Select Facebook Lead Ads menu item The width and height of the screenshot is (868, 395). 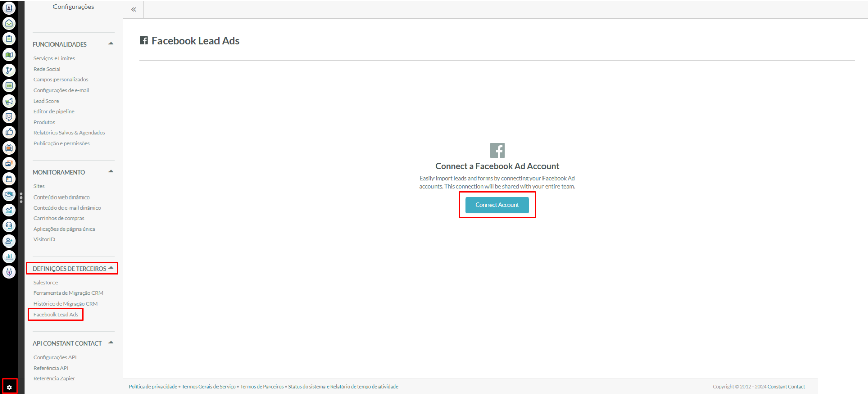click(x=56, y=315)
